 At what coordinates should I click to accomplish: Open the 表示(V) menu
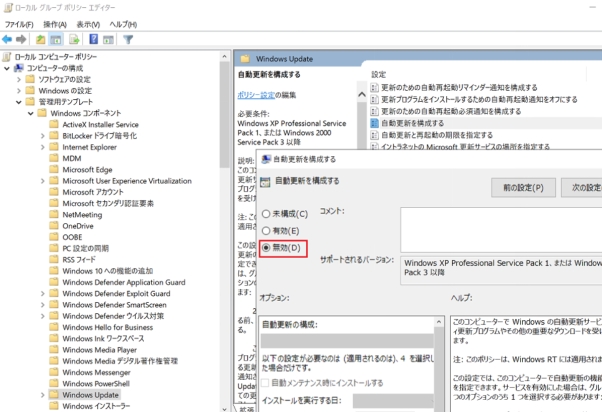pos(88,25)
